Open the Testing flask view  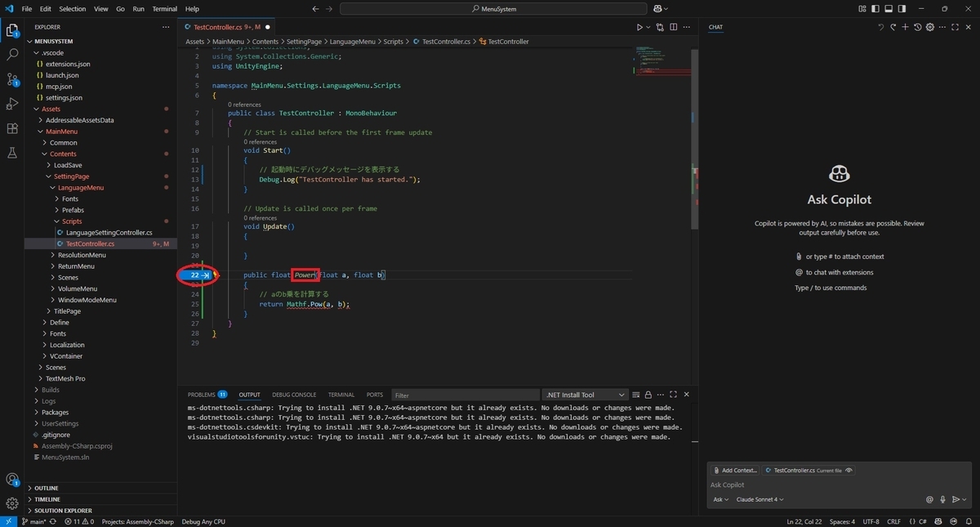click(x=12, y=153)
